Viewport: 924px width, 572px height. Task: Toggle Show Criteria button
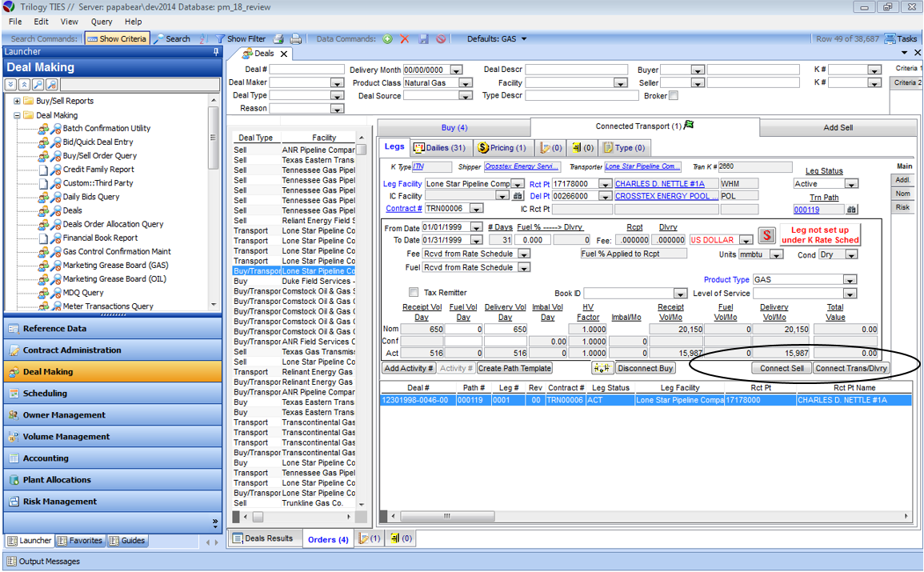117,38
